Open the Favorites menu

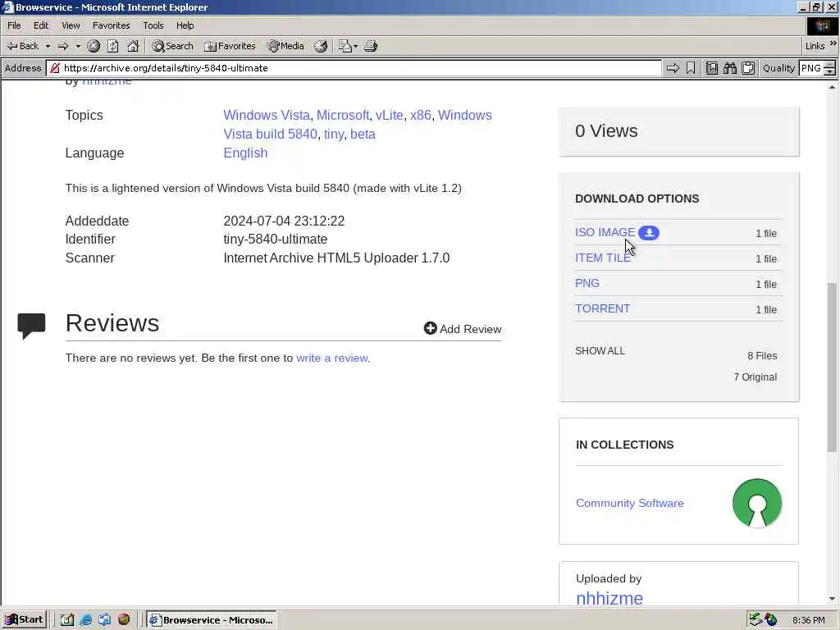111,25
